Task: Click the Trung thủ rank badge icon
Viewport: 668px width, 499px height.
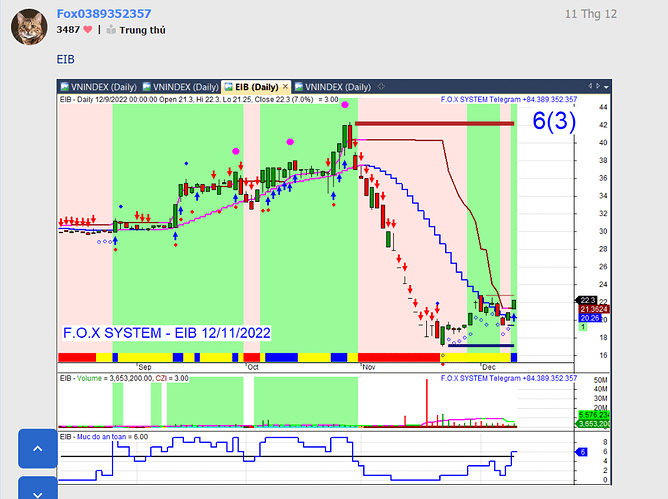Action: pos(111,30)
